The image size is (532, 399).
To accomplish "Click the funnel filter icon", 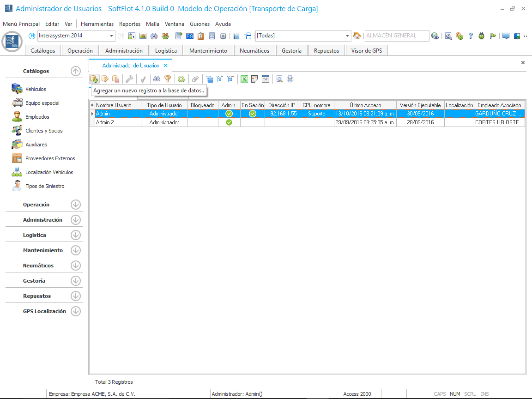I will (168, 79).
